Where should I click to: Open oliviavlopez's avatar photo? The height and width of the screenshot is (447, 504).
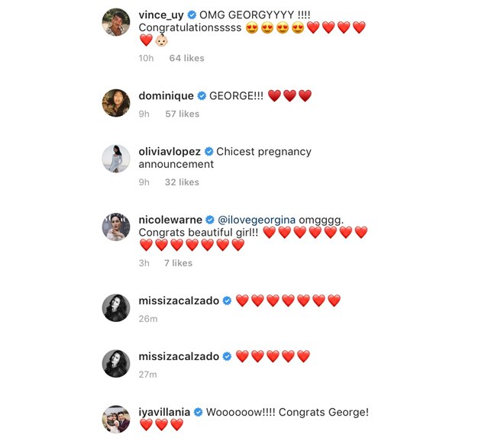116,159
